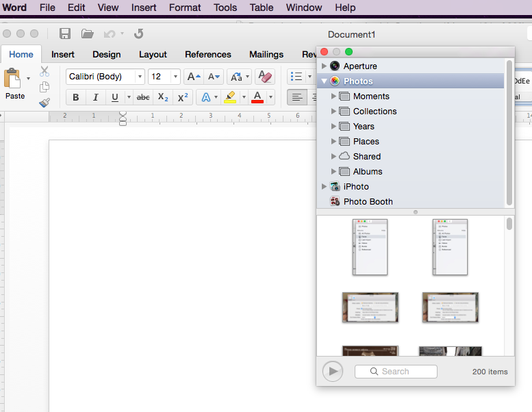Viewport: 532px width, 412px height.
Task: Expand the iPhoto library
Action: click(x=325, y=187)
